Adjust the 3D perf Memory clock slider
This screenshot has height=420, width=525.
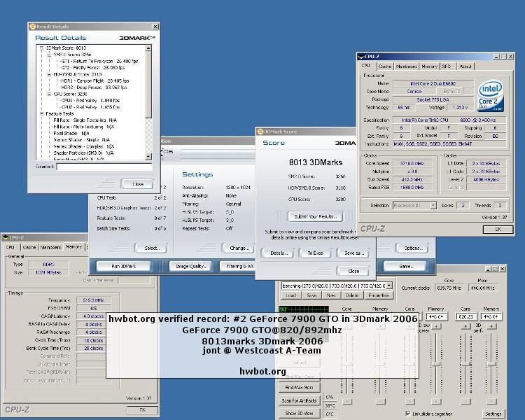(x=491, y=364)
